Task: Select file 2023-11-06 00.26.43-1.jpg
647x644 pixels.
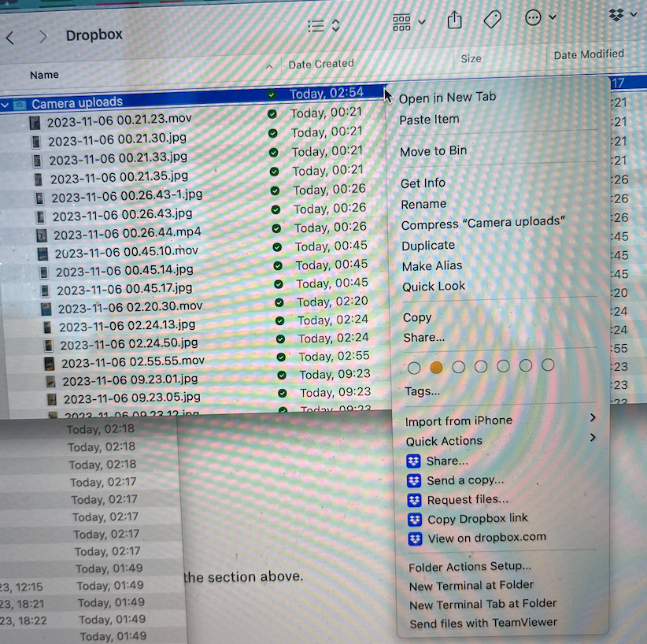Action: tap(127, 196)
